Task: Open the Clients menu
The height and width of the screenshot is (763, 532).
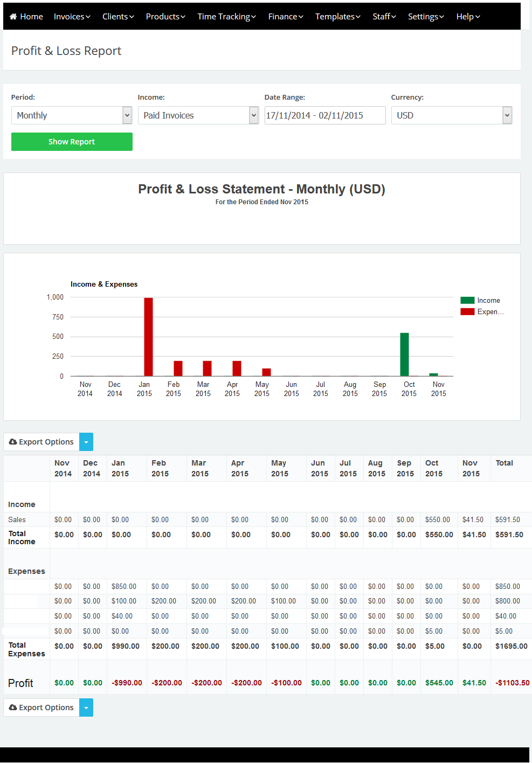Action: [118, 17]
